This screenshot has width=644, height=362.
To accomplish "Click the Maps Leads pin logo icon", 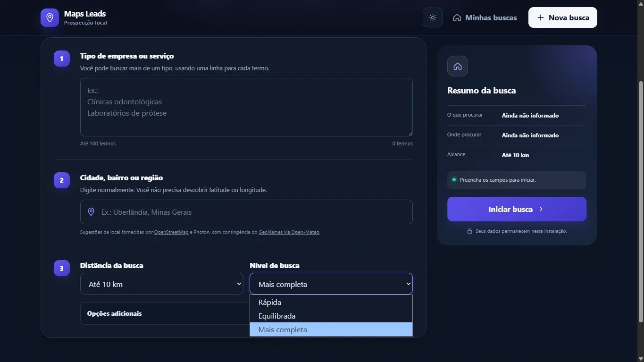I will [x=50, y=17].
